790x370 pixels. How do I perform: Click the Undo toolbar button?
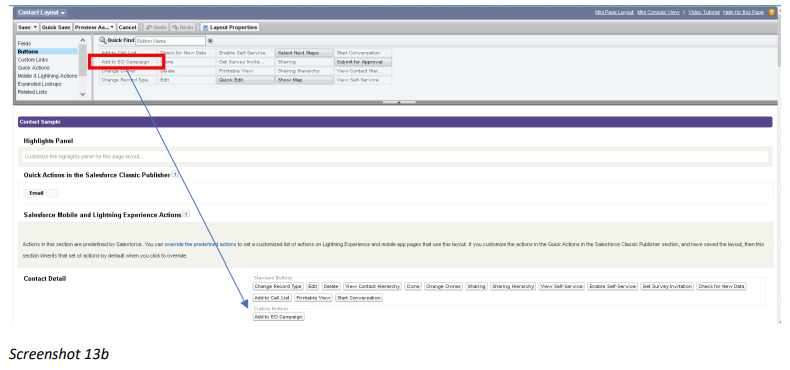click(156, 27)
